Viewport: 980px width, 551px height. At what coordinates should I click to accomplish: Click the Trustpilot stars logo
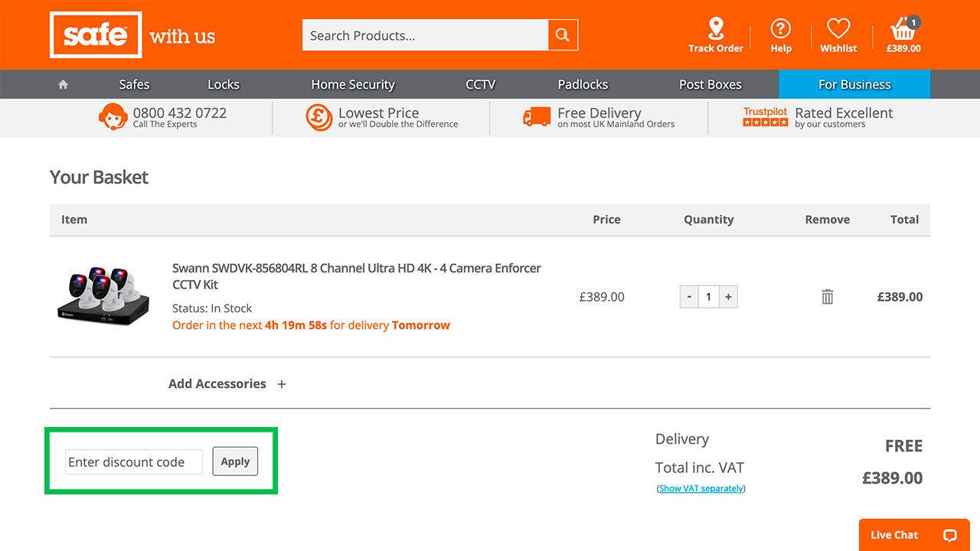[765, 117]
